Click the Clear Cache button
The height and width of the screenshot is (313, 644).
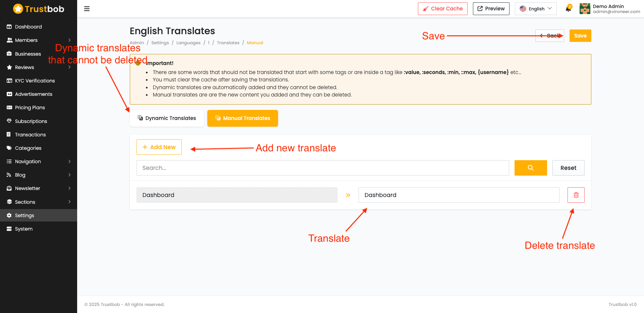442,9
